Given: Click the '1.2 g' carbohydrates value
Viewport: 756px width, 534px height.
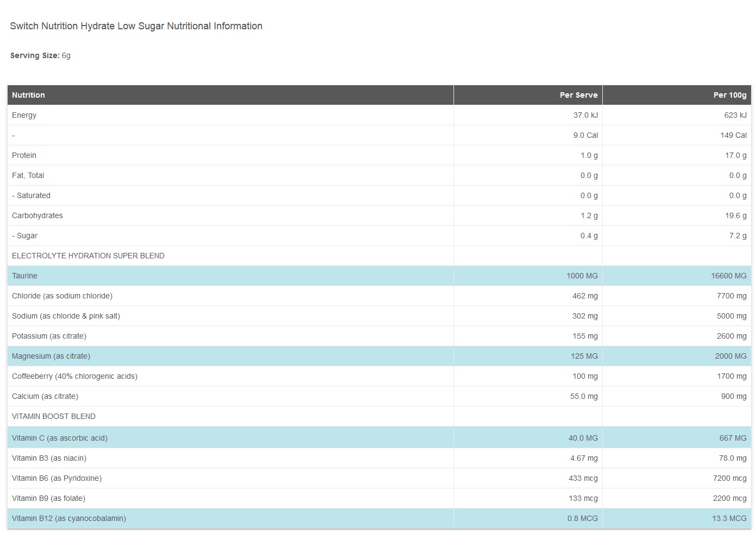Looking at the screenshot, I should pyautogui.click(x=589, y=215).
